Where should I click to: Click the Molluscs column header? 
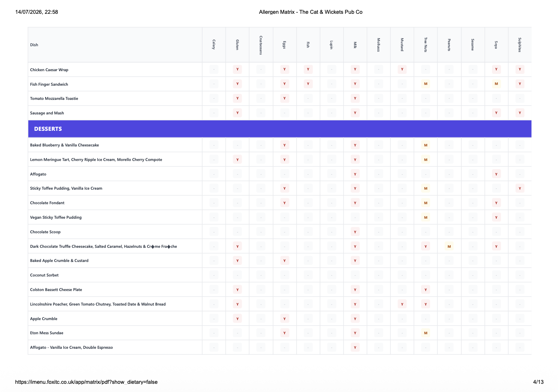point(378,45)
